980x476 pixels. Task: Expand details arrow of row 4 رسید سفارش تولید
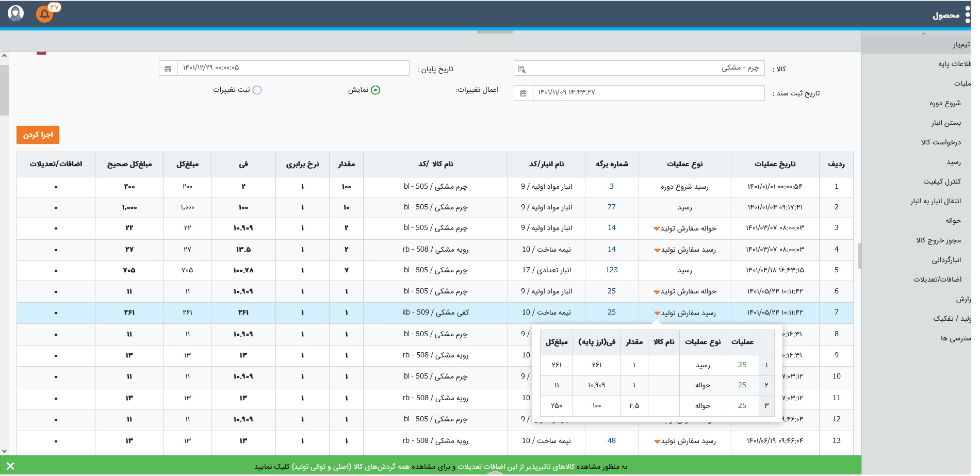point(657,251)
